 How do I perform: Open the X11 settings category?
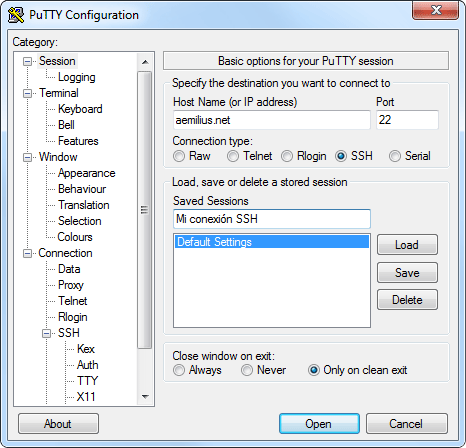coord(86,397)
